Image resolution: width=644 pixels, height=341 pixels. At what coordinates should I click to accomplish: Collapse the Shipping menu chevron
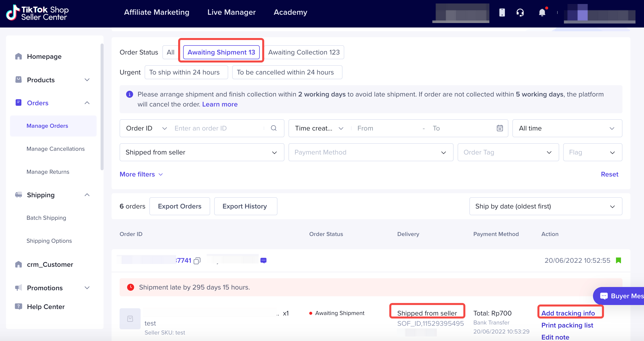click(87, 195)
